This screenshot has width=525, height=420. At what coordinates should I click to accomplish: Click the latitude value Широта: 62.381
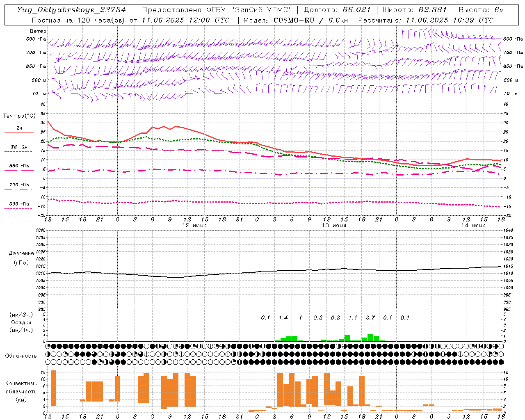[x=414, y=10]
